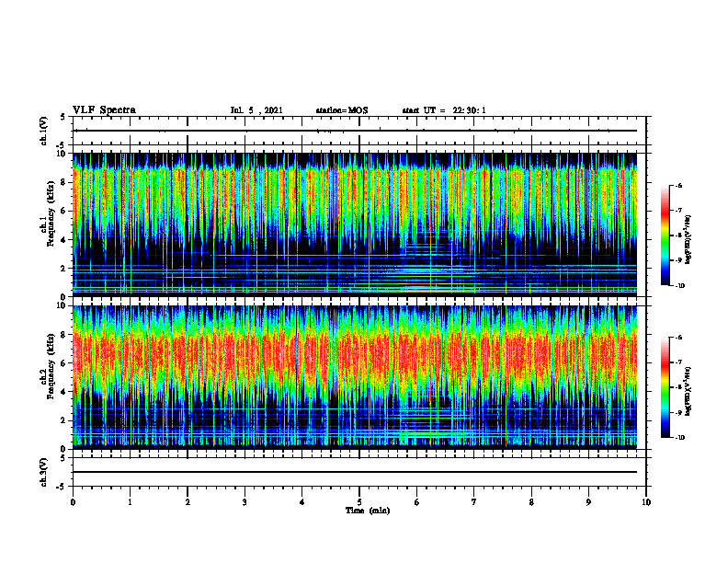Click the "-8" label on ch.2 color scale
Viewport: 728px width, 563px height.
click(678, 387)
